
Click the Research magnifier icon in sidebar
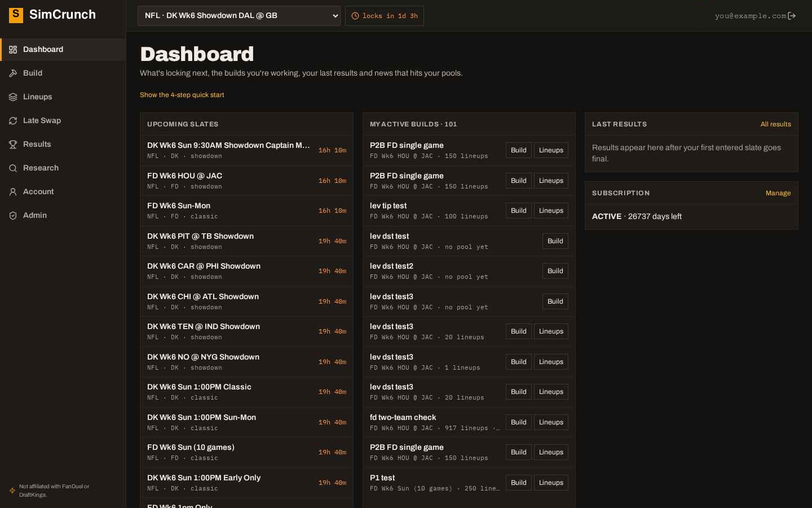13,168
